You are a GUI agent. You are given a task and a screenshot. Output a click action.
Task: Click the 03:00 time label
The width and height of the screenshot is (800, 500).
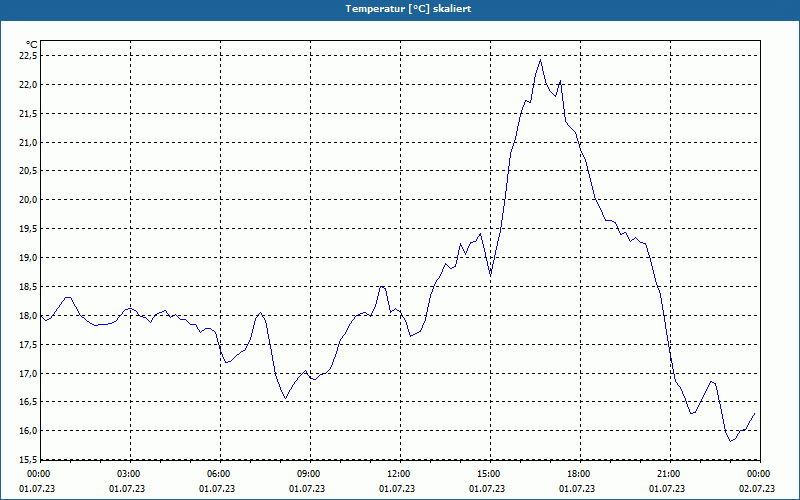pyautogui.click(x=131, y=474)
